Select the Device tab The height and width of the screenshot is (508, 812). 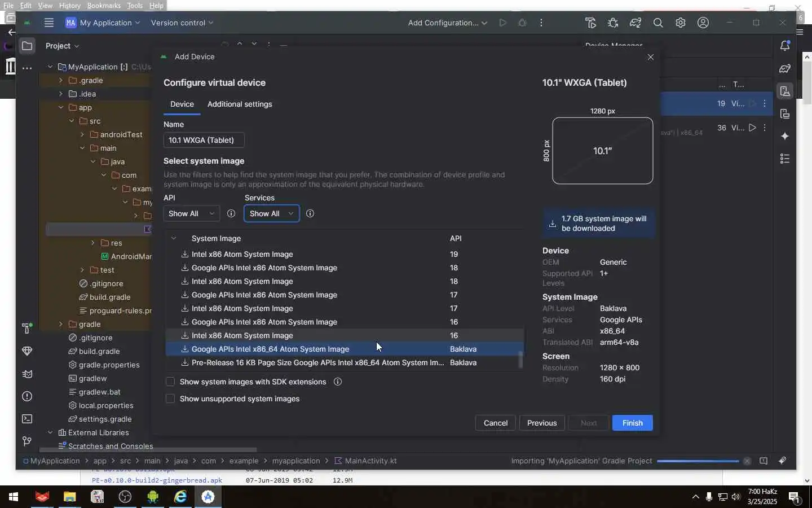182,104
